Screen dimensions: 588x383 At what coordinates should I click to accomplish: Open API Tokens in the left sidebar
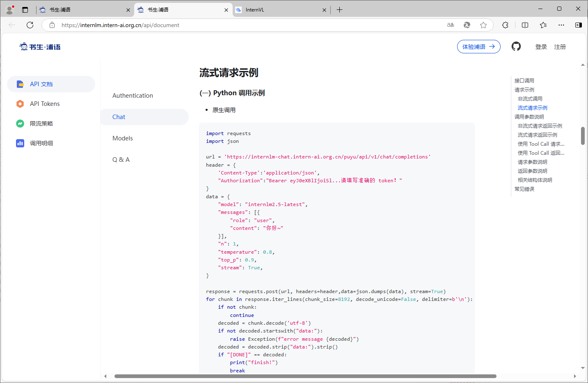pos(51,104)
